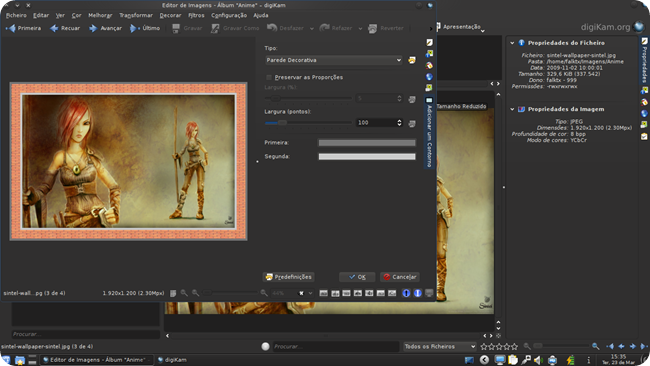Click the Refazer redo button
The width and height of the screenshot is (650, 366).
(336, 28)
